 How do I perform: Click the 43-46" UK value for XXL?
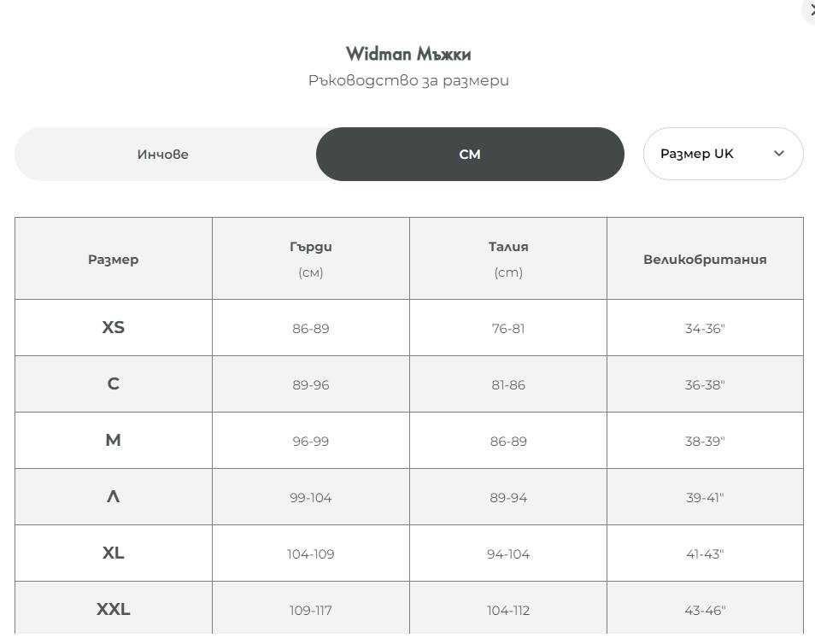[x=705, y=610]
